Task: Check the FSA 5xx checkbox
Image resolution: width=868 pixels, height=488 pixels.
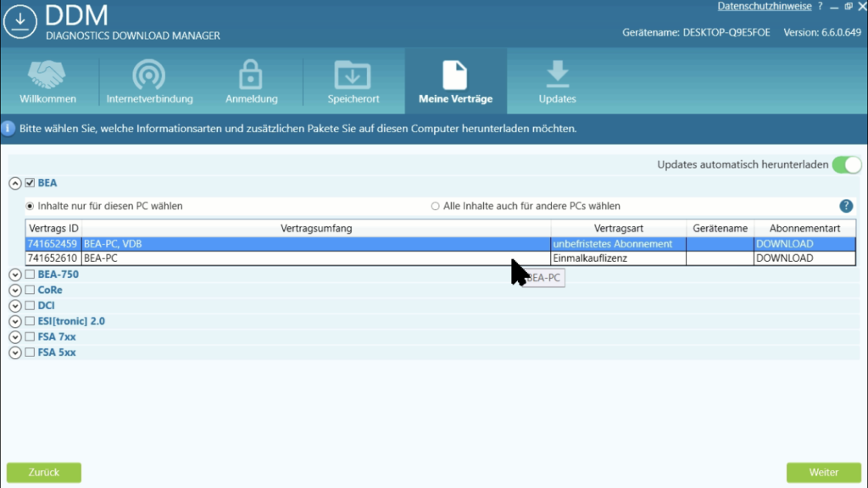Action: click(x=30, y=352)
